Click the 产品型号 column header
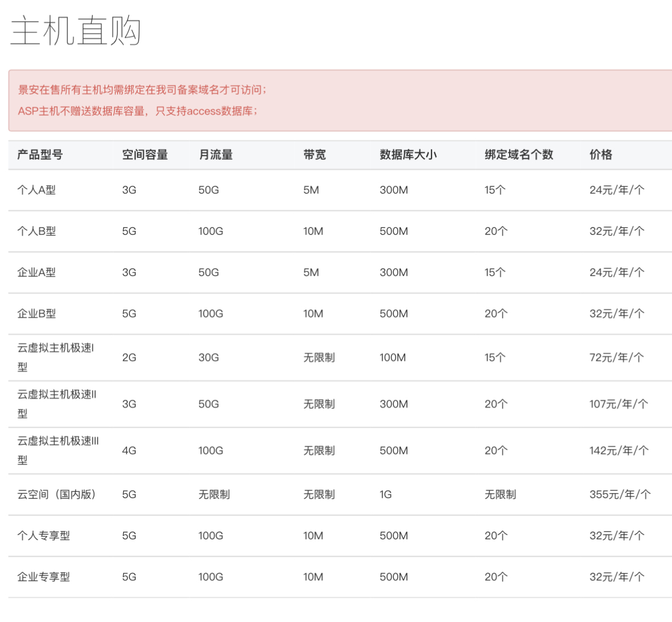The image size is (672, 622). [40, 155]
